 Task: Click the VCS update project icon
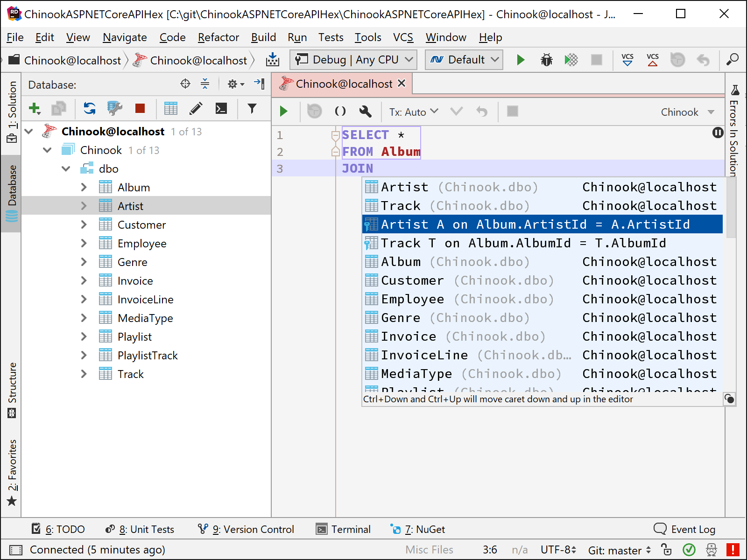click(627, 60)
